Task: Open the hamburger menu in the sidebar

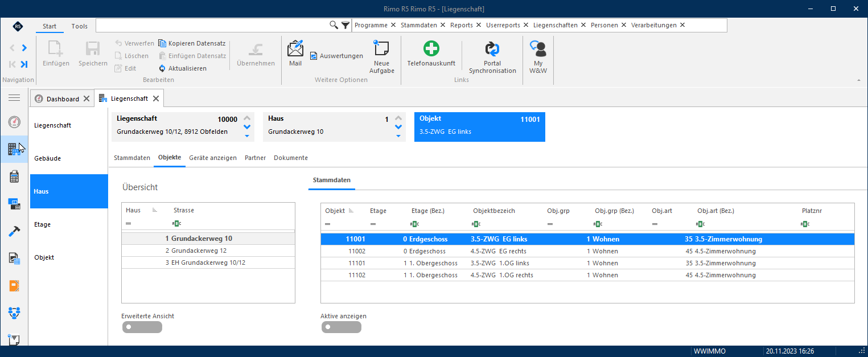Action: point(14,98)
